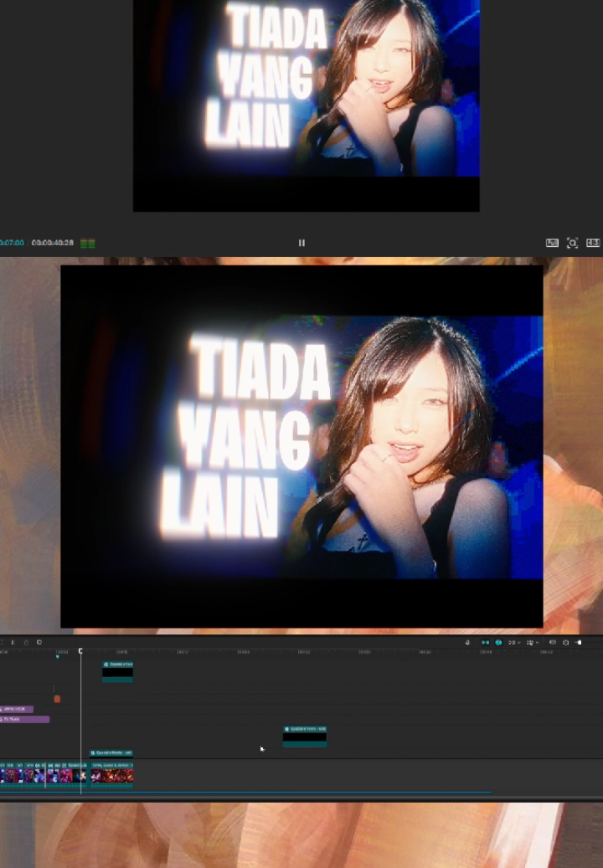This screenshot has width=603, height=868.
Task: Click the split tool icon in timeline toolbar
Action: tap(13, 642)
